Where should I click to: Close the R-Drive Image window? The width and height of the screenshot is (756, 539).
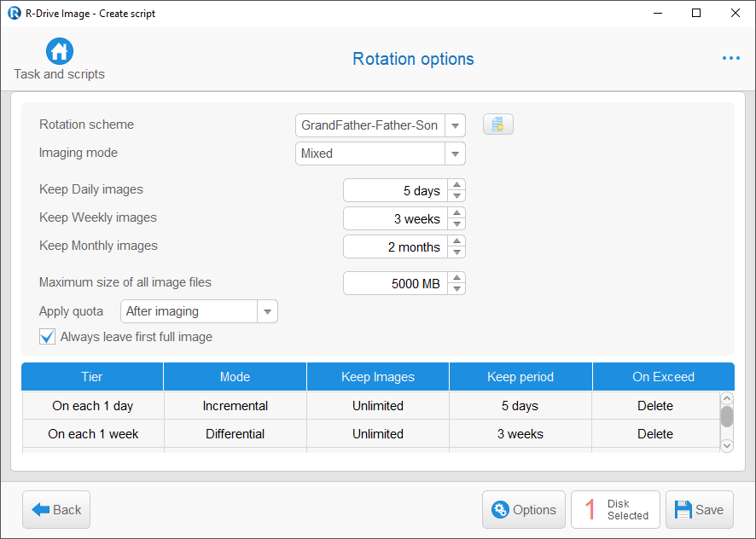coord(736,13)
